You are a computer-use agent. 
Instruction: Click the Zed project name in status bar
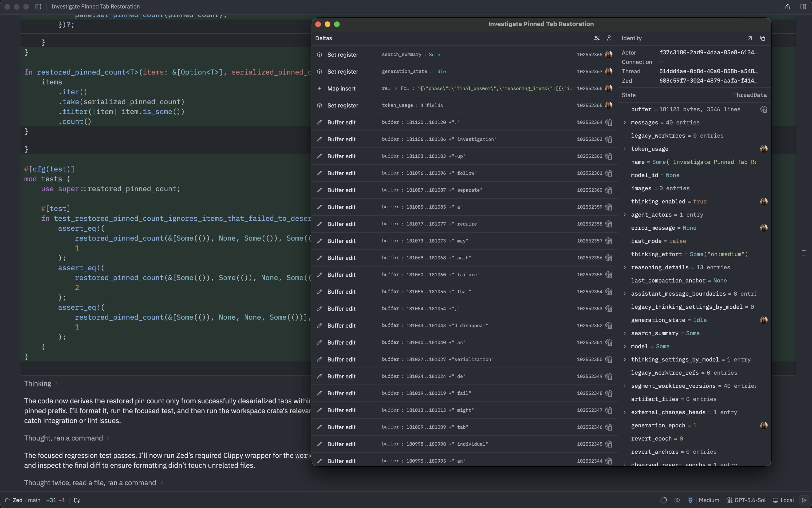pyautogui.click(x=17, y=500)
